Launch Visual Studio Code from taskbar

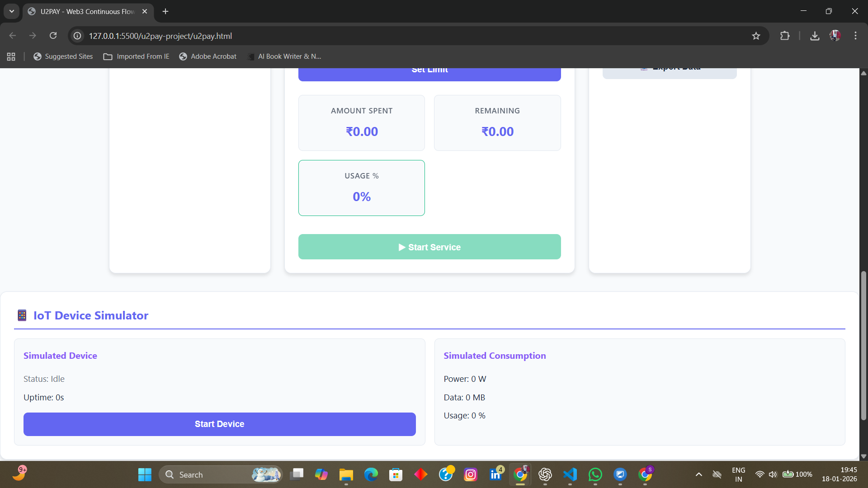[570, 474]
